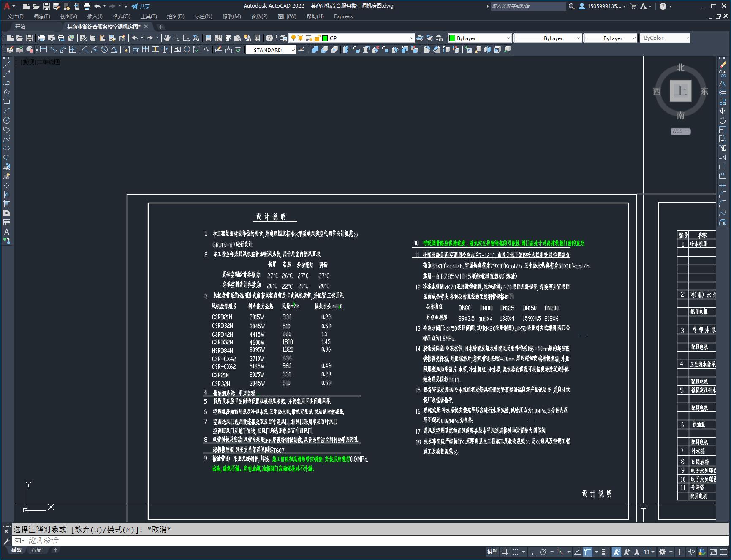Click the 共享 share button

pyautogui.click(x=141, y=6)
